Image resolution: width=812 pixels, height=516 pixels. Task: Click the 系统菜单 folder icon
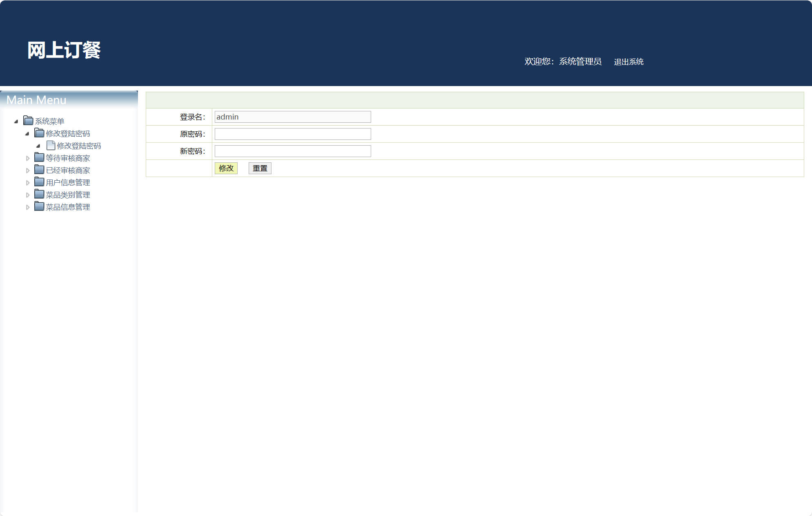(27, 121)
